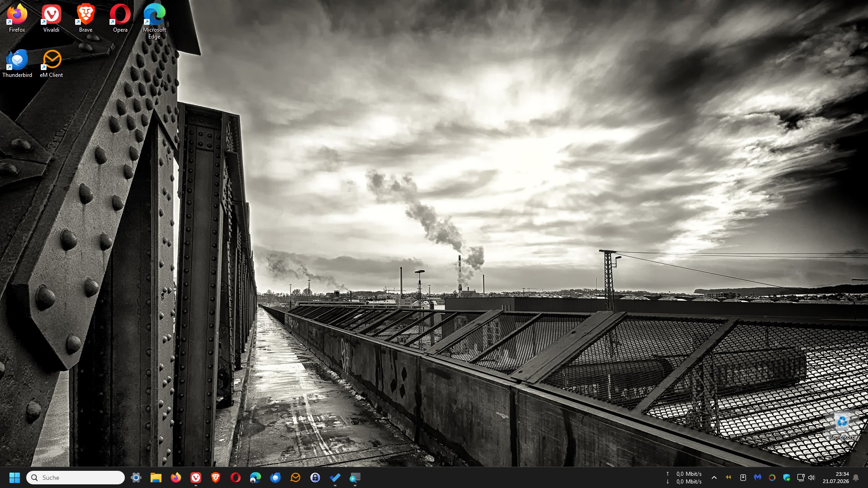The image size is (868, 488).
Task: Select the eM Client desktop shortcut
Action: pyautogui.click(x=52, y=63)
